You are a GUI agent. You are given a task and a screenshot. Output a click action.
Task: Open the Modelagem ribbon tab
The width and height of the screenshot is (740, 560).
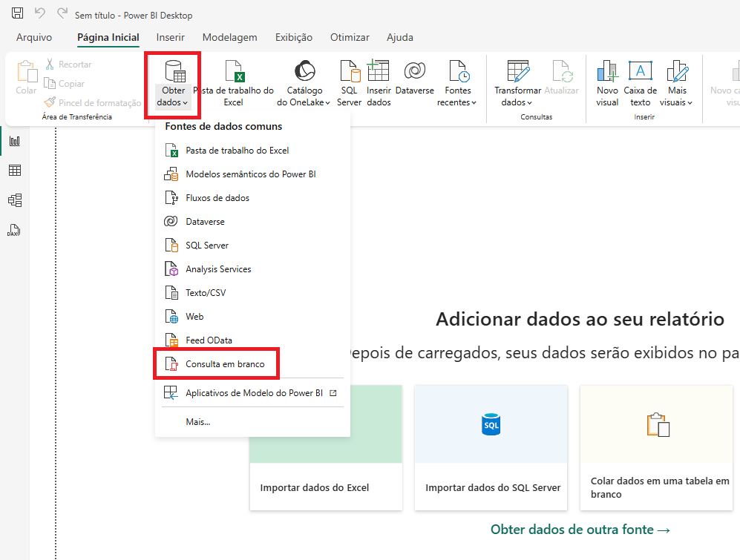point(230,37)
